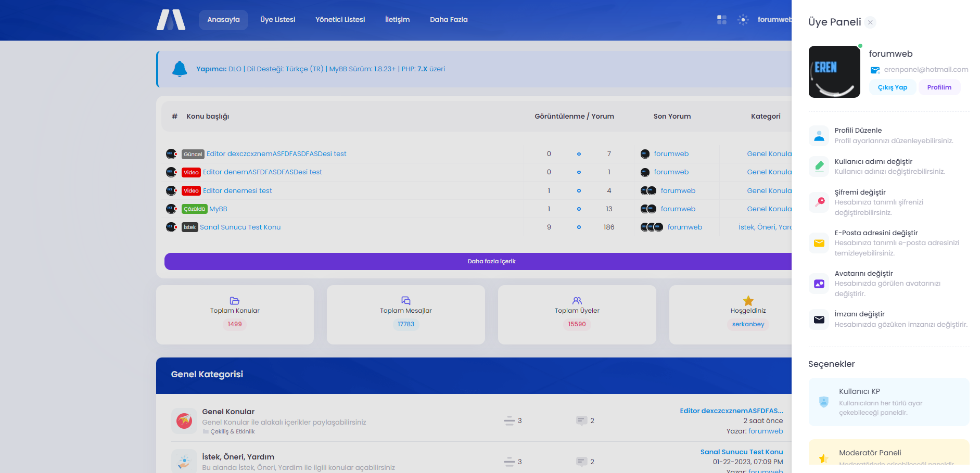The image size is (980, 473).
Task: Click the notification bell icon
Action: 180,69
